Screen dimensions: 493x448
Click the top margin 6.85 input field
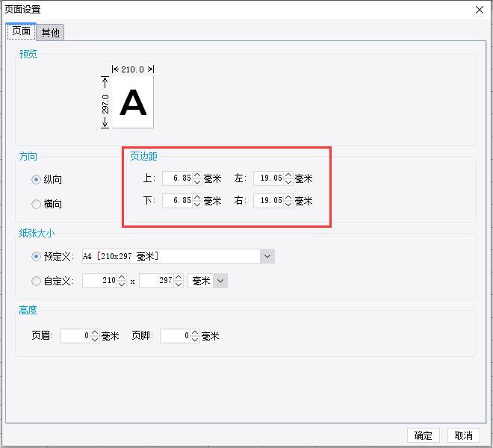(178, 178)
